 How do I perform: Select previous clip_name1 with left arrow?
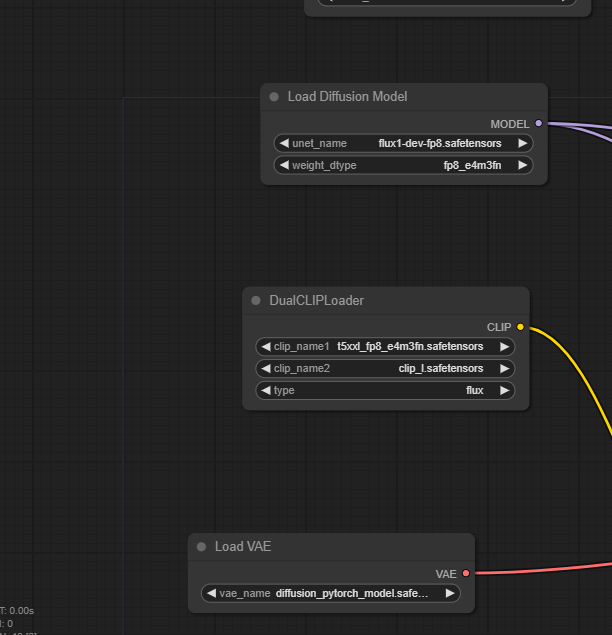click(266, 347)
